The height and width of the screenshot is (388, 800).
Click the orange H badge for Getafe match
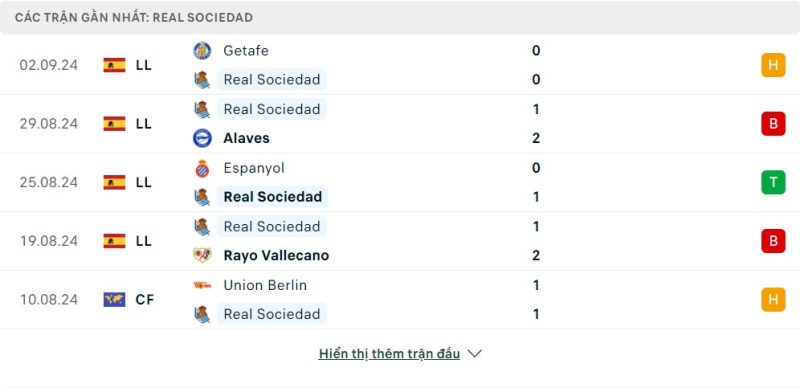(x=773, y=65)
